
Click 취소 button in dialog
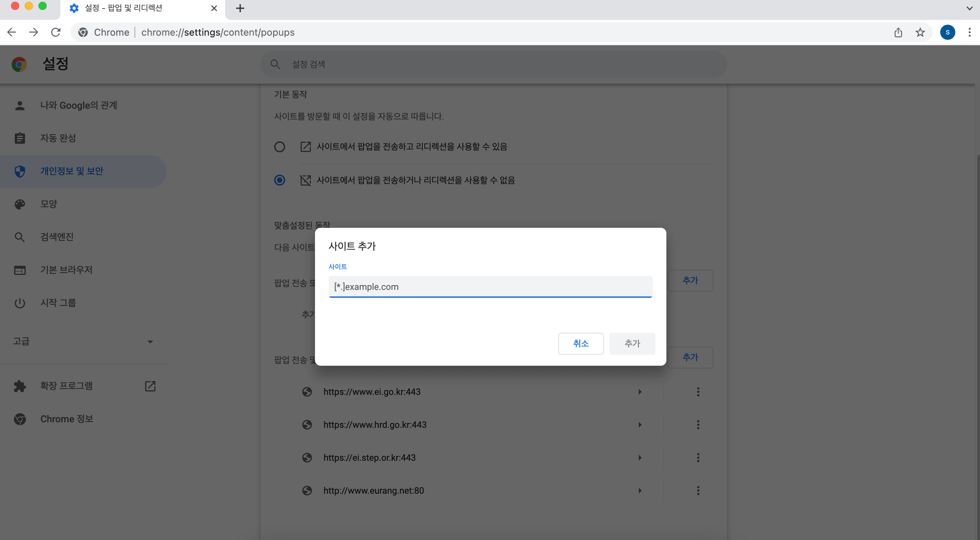(x=581, y=343)
